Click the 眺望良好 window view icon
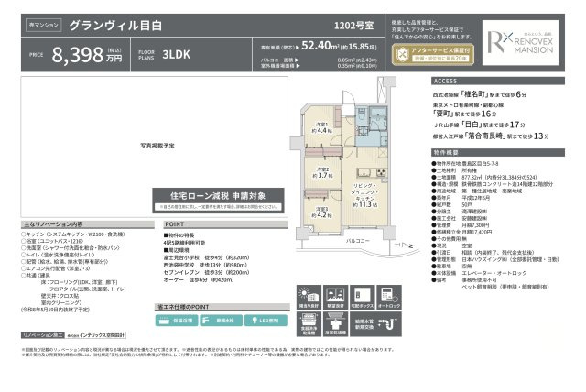 (336, 297)
